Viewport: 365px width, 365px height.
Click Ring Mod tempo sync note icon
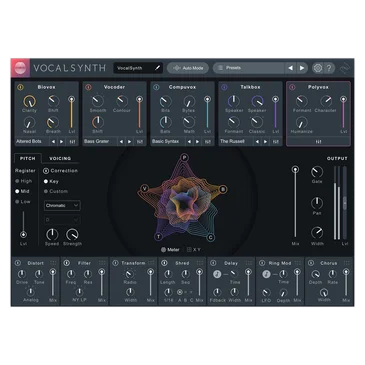pyautogui.click(x=266, y=274)
